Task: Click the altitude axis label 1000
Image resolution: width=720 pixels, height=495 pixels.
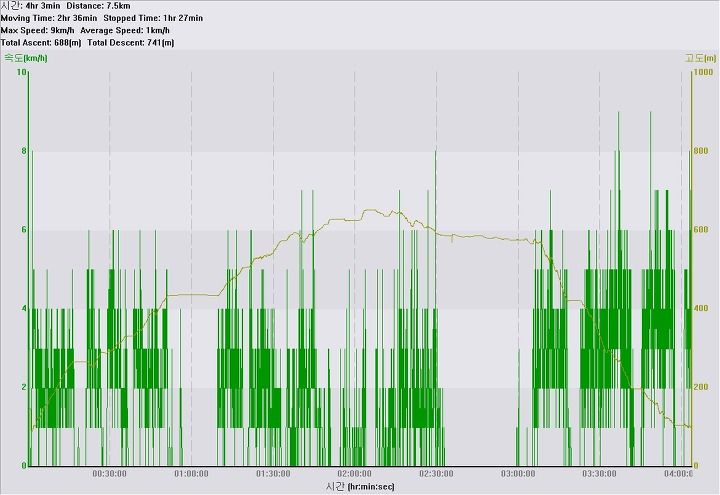Action: (703, 72)
